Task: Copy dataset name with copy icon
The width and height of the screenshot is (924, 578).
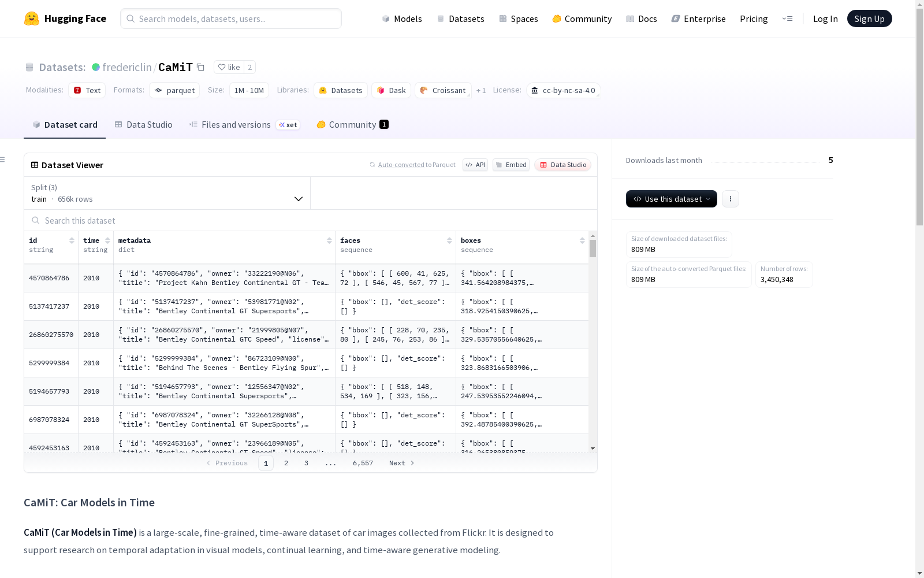Action: 200,67
